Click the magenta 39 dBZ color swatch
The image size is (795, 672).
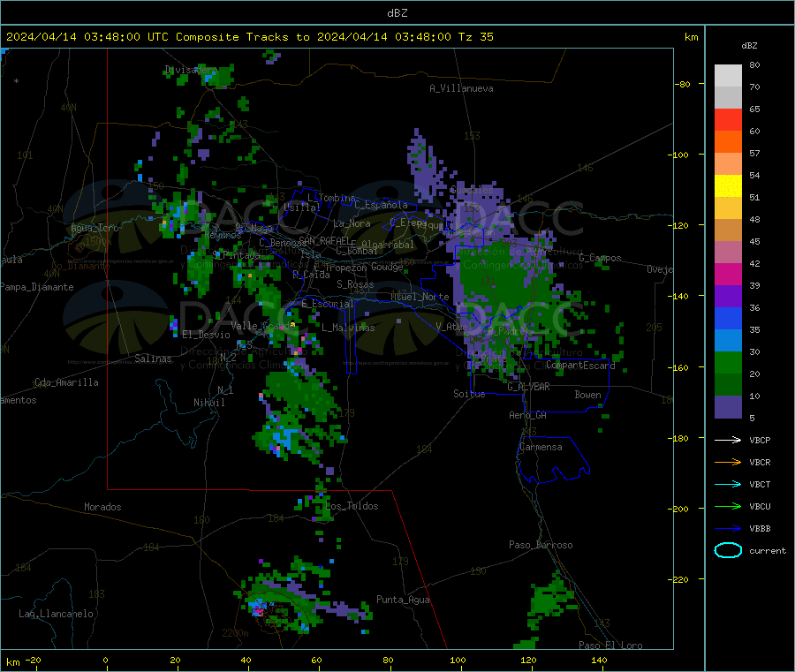[728, 274]
